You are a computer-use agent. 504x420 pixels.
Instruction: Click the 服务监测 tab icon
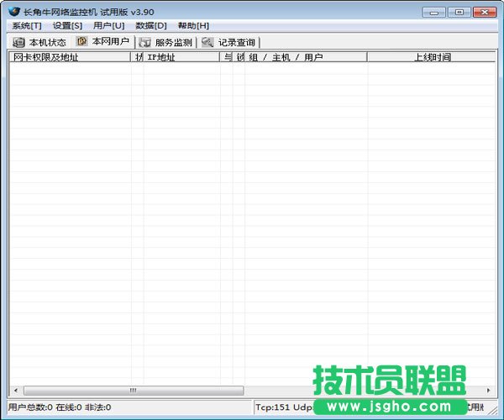pos(145,42)
